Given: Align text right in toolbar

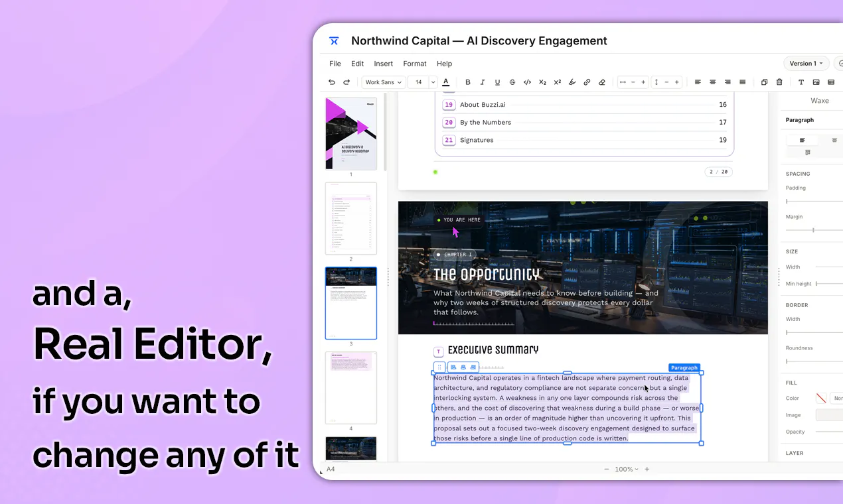Looking at the screenshot, I should [x=728, y=82].
